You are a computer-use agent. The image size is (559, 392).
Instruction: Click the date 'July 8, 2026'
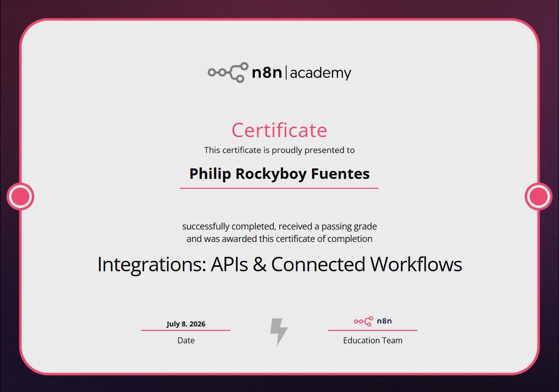[186, 324]
